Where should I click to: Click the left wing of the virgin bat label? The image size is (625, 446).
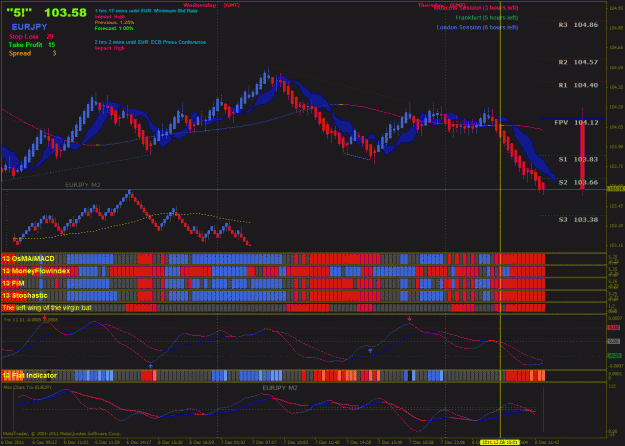tap(47, 308)
